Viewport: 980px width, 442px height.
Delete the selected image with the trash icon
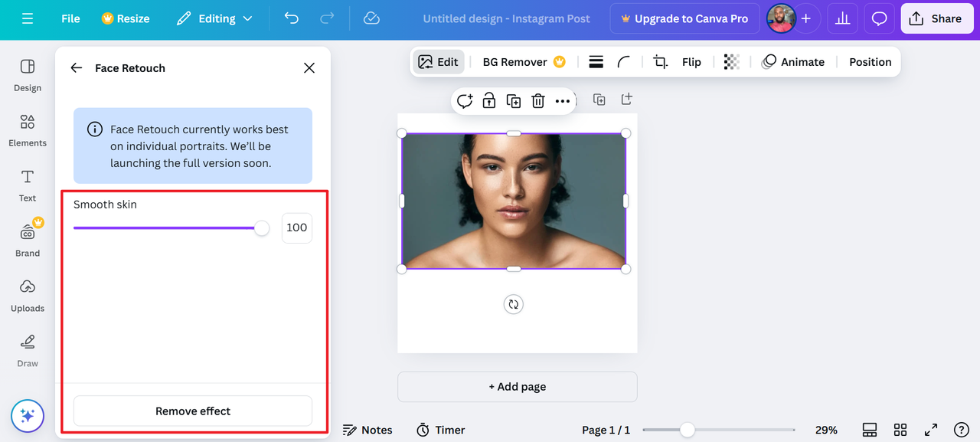coord(538,101)
